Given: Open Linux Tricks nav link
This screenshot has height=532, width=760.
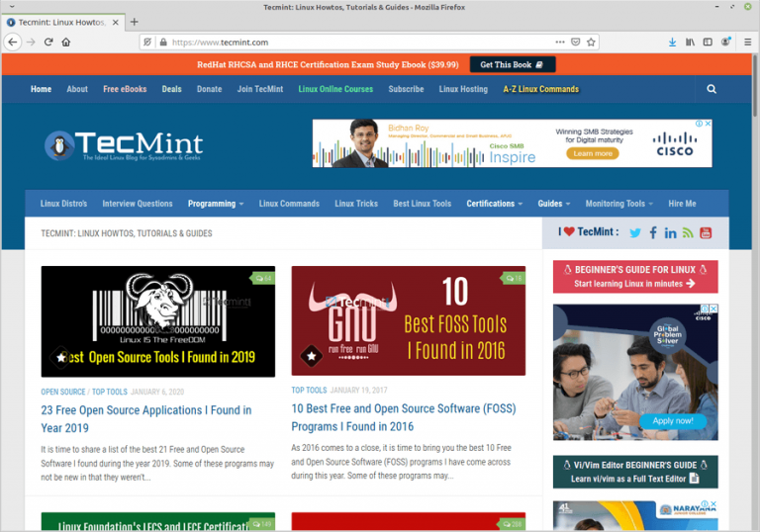Looking at the screenshot, I should pos(356,204).
